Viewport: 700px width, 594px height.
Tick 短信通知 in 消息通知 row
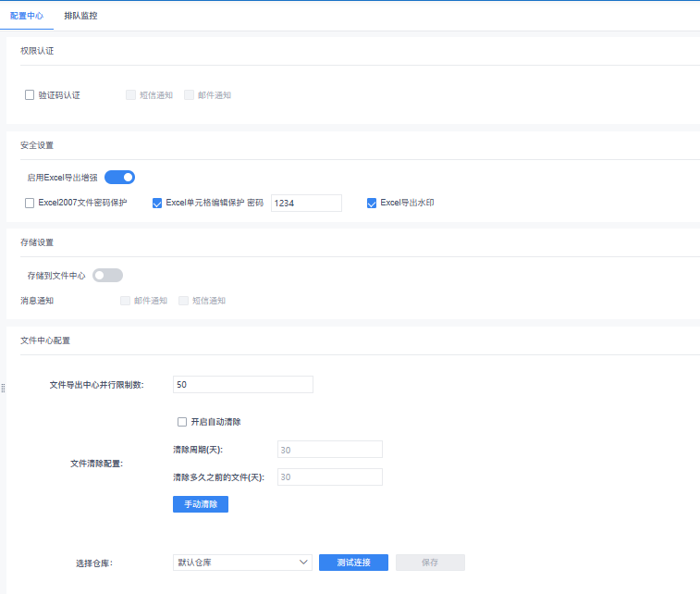(183, 301)
